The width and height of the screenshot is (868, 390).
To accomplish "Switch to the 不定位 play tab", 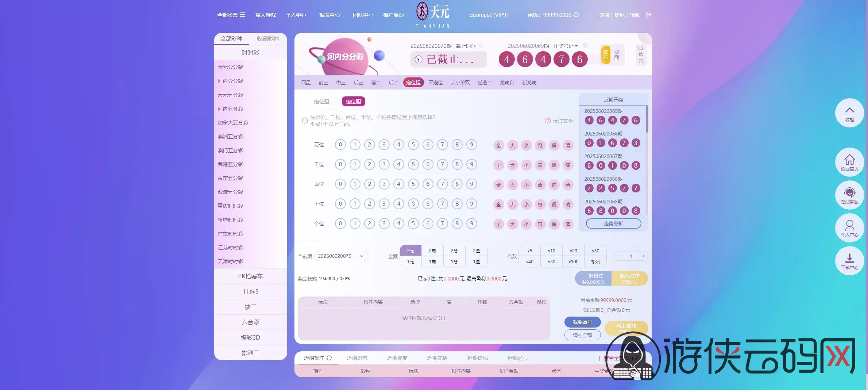I will [x=436, y=83].
